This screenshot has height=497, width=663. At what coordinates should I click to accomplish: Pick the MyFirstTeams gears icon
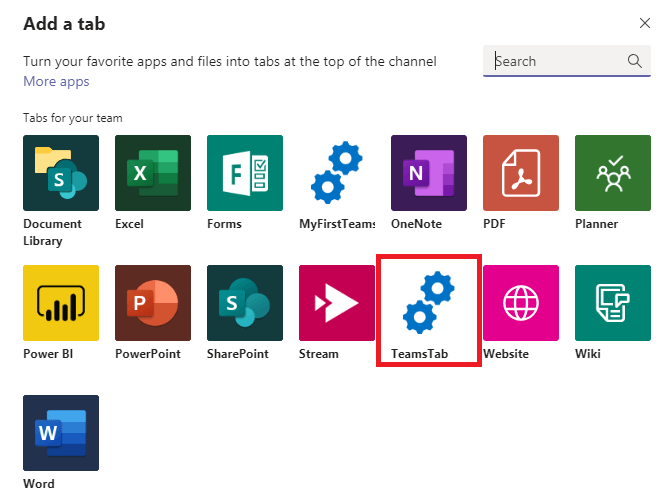click(x=337, y=173)
